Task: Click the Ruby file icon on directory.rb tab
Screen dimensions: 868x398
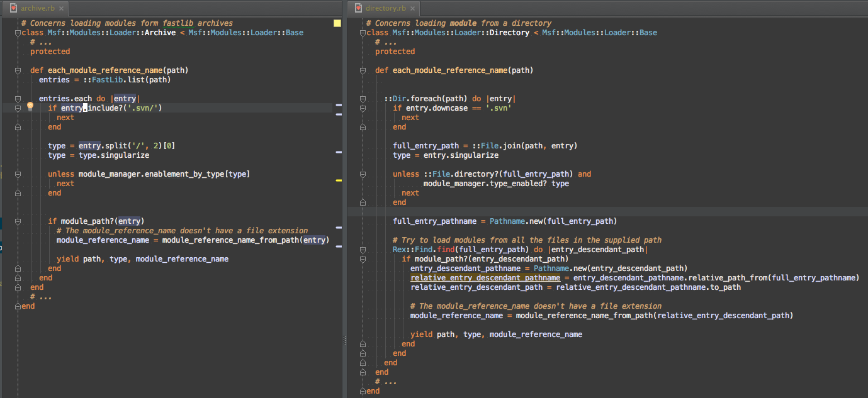Action: click(x=358, y=8)
